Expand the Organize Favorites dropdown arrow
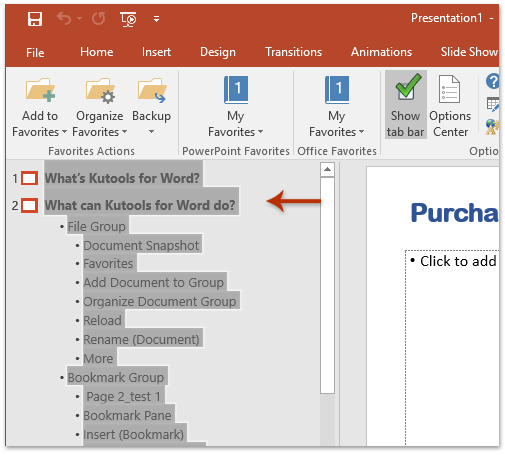This screenshot has width=505, height=455. (124, 132)
